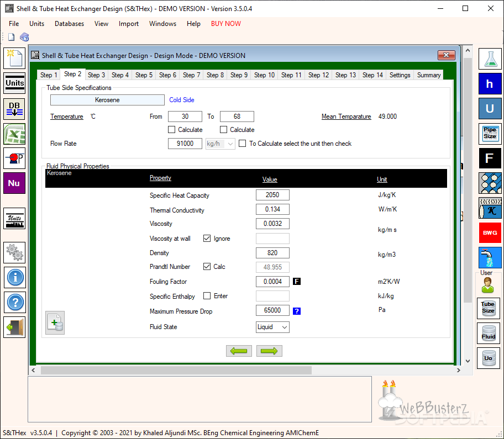Open the Databases menu
This screenshot has width=504, height=439.
click(x=69, y=23)
